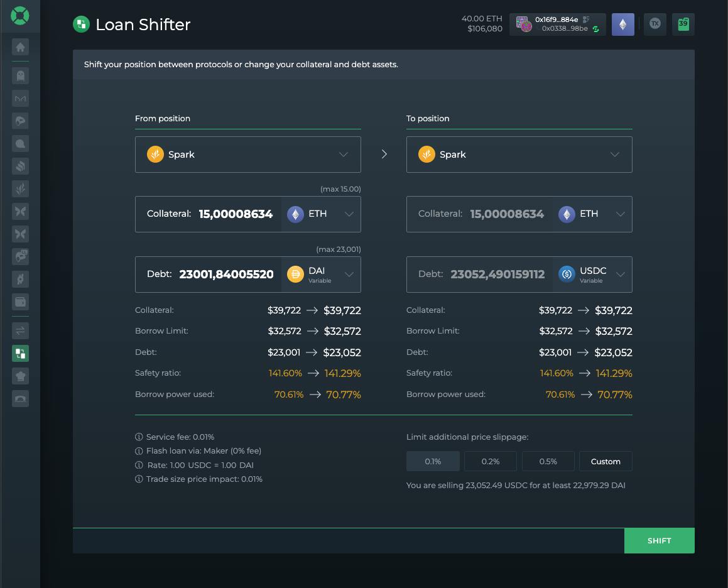Image resolution: width=728 pixels, height=588 pixels.
Task: Click To collateral amount 15,00008634 field
Action: pos(506,214)
